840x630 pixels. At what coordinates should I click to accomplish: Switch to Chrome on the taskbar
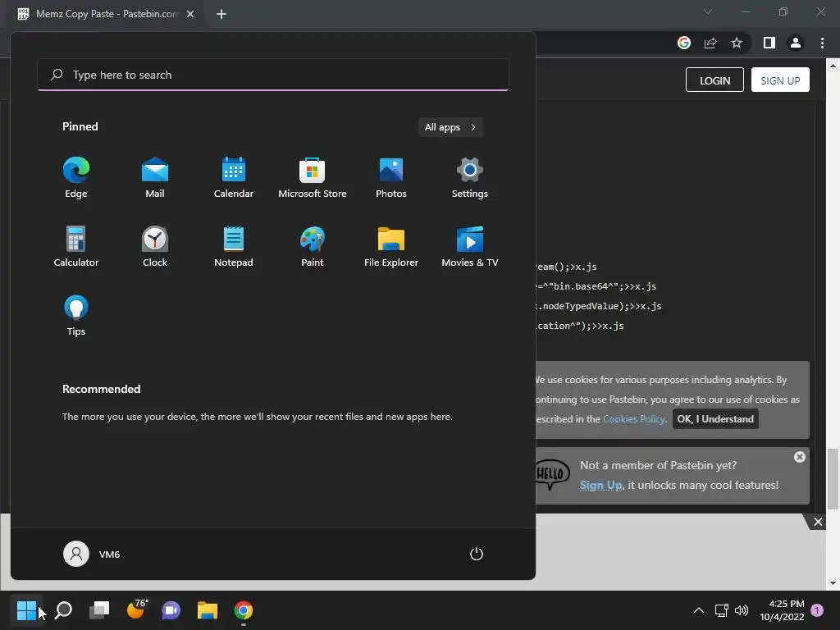pos(243,610)
